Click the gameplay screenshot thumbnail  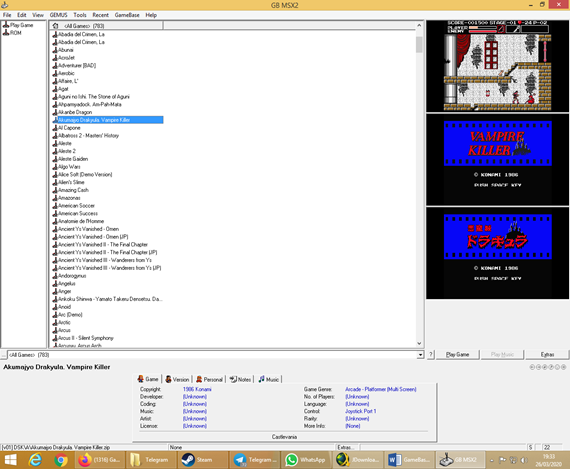click(497, 66)
